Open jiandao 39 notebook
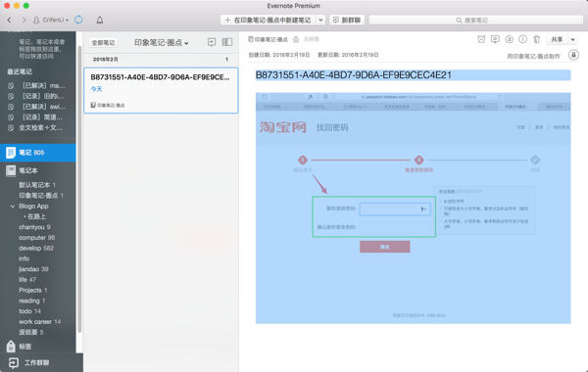The image size is (588, 372). tap(33, 269)
